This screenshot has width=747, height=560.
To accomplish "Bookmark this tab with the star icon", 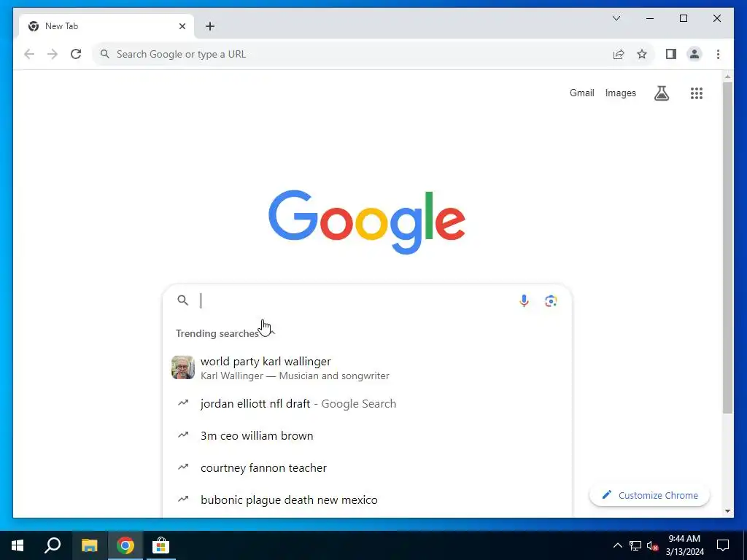I will pyautogui.click(x=642, y=54).
